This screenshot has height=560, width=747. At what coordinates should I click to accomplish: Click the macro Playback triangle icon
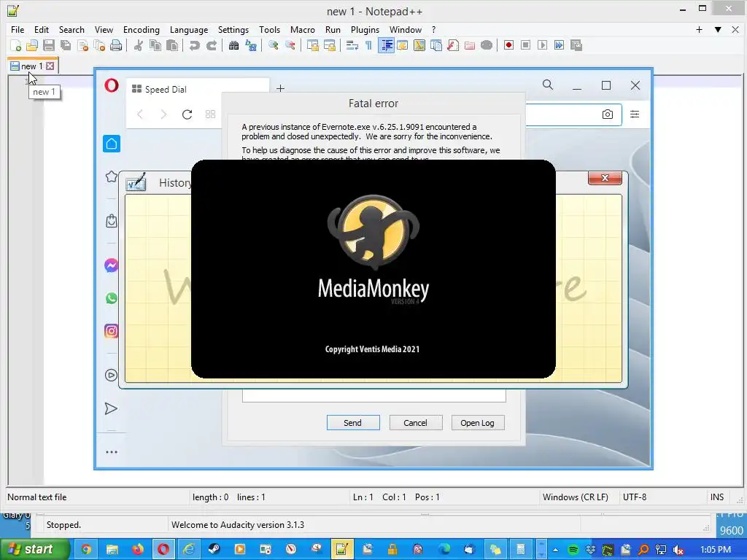542,45
